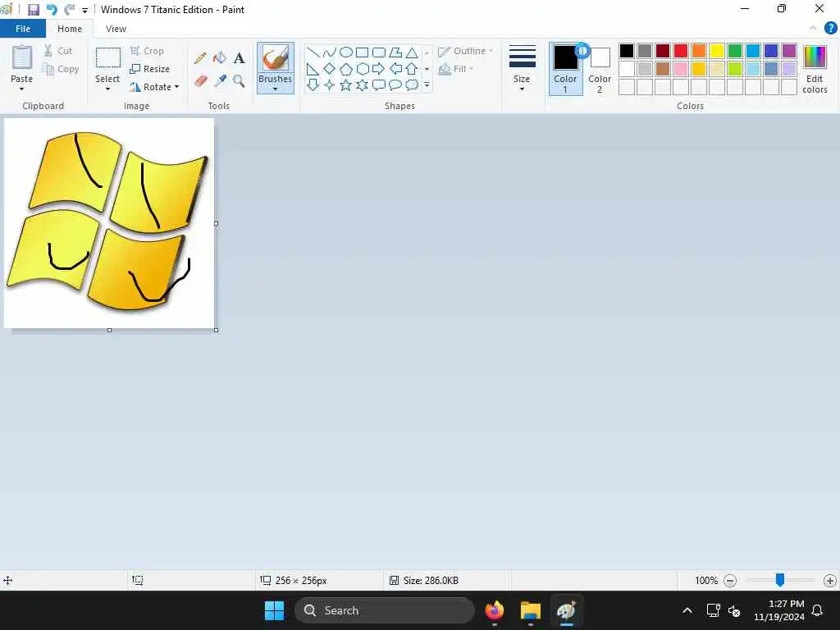
Task: Activate Color 2 background selector
Action: (600, 69)
